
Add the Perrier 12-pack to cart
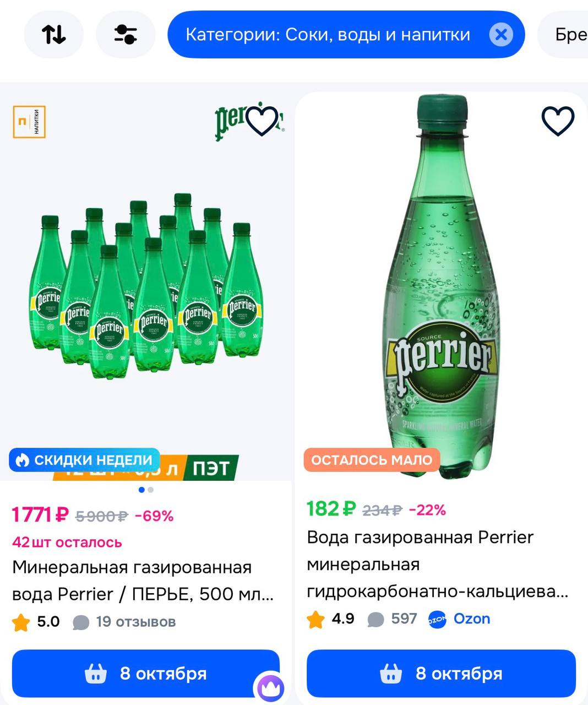pos(146,673)
